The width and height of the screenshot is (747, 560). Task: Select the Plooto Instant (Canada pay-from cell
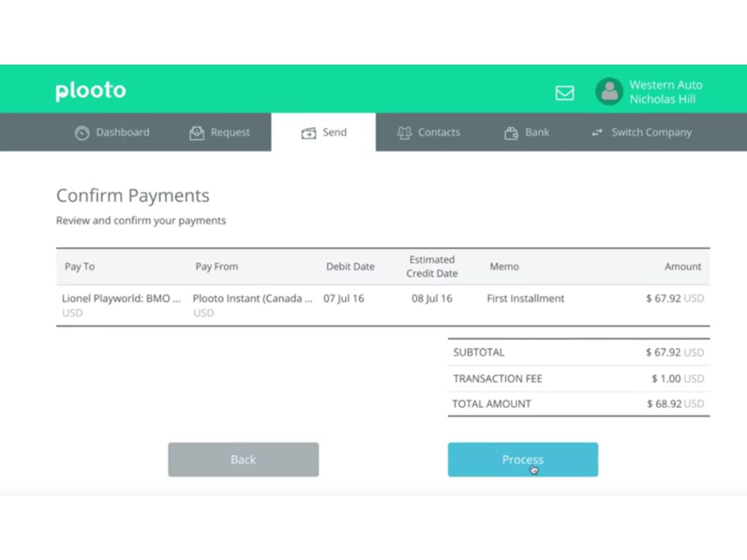coord(252,306)
